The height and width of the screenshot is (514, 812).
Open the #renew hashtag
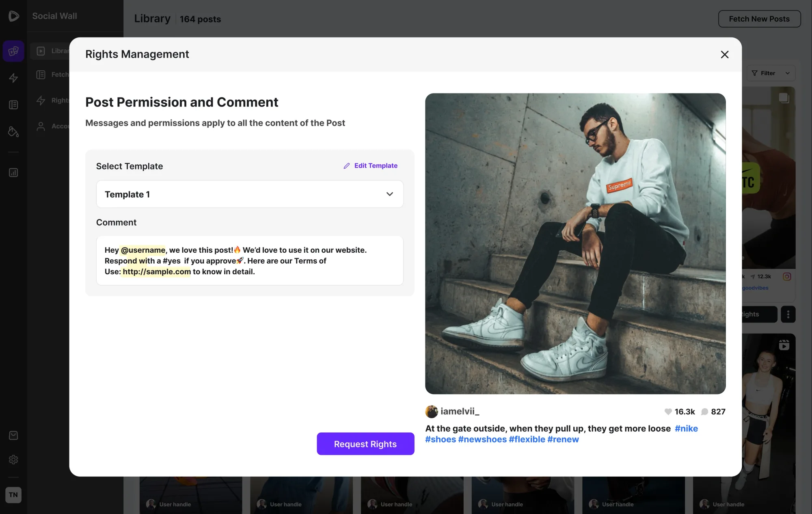(563, 439)
